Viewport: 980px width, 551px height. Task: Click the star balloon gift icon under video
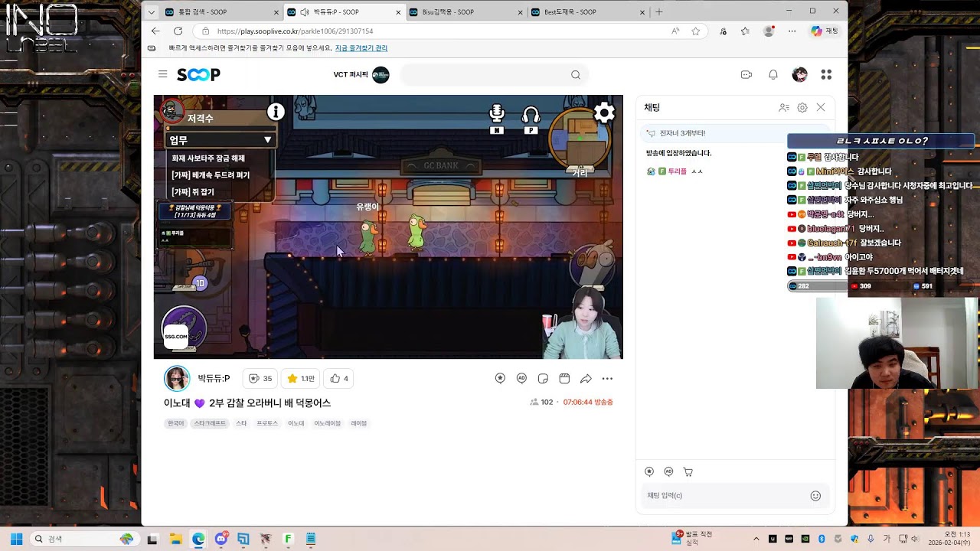coord(500,378)
